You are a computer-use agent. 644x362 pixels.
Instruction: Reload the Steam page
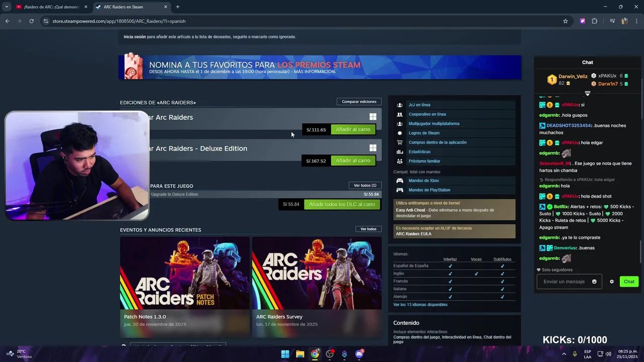[x=31, y=21]
